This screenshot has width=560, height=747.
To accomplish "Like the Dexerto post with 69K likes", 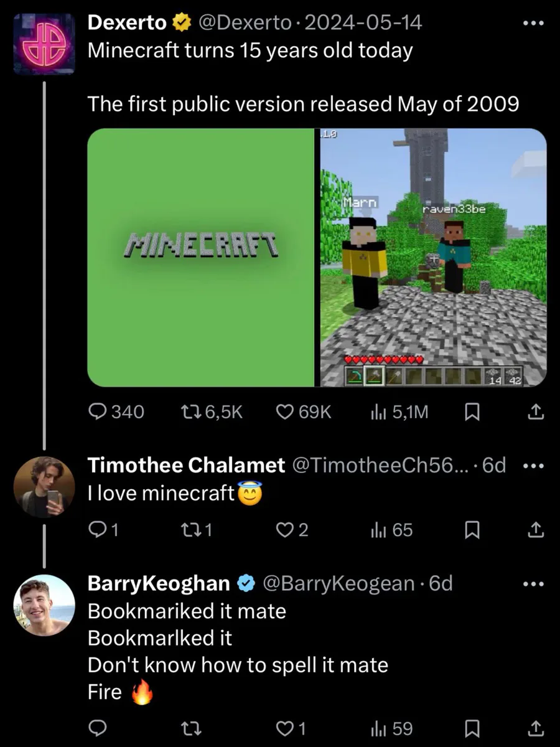I will [x=284, y=411].
